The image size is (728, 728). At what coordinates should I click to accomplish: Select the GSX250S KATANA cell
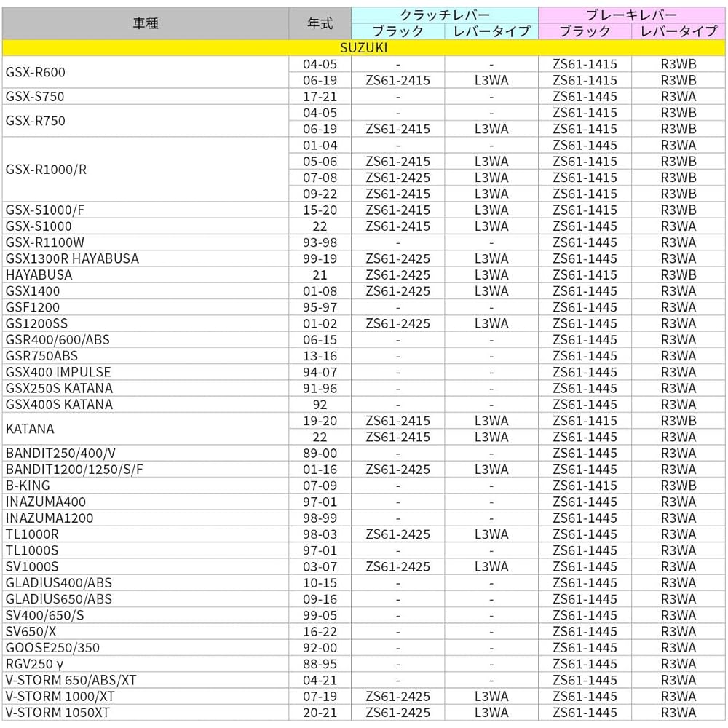[146, 388]
